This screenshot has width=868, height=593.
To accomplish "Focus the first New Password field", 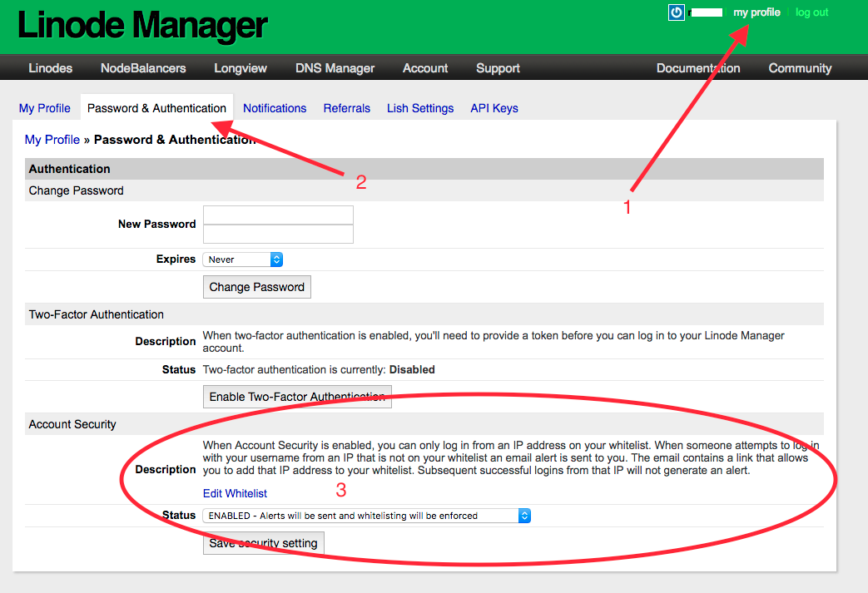I will tap(278, 215).
